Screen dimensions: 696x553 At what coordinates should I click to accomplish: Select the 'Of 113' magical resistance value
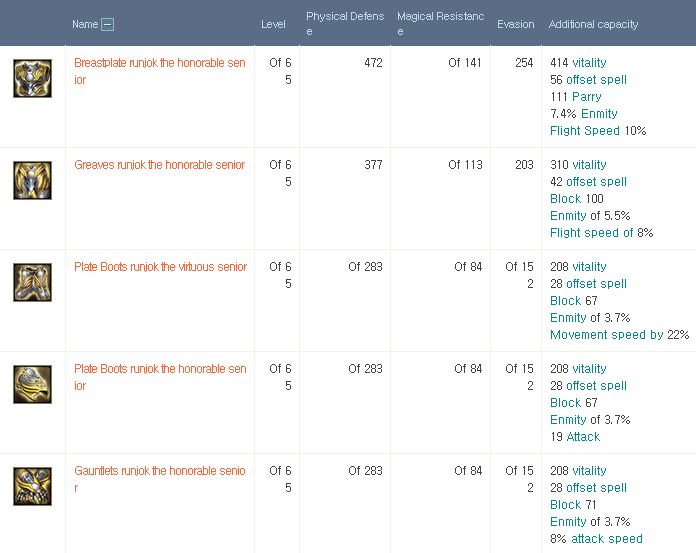(x=465, y=165)
